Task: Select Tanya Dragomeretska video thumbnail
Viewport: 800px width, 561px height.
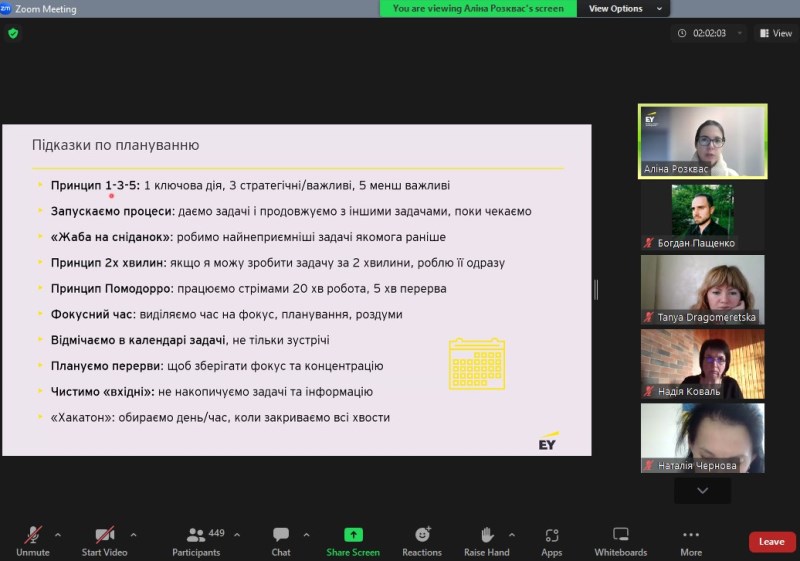Action: pos(703,290)
